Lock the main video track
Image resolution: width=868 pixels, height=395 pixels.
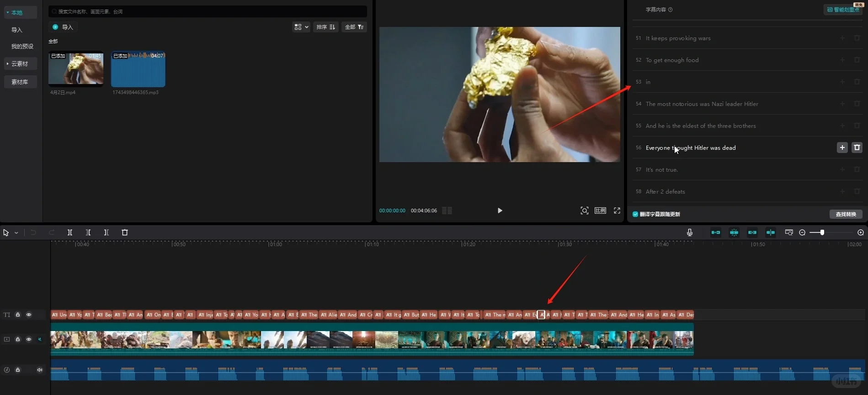(18, 339)
